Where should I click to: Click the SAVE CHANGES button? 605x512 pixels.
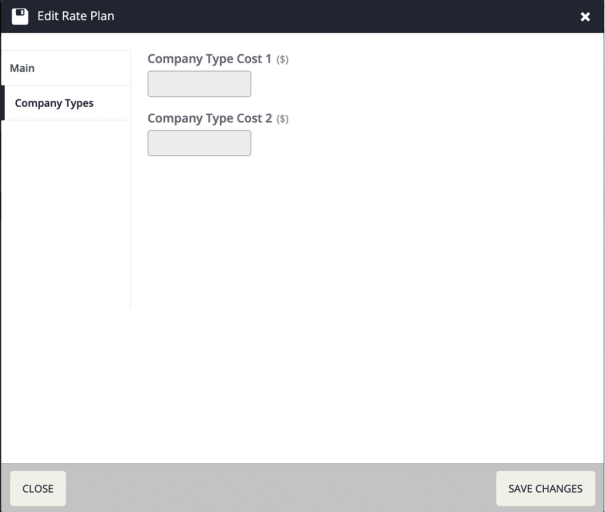point(545,488)
